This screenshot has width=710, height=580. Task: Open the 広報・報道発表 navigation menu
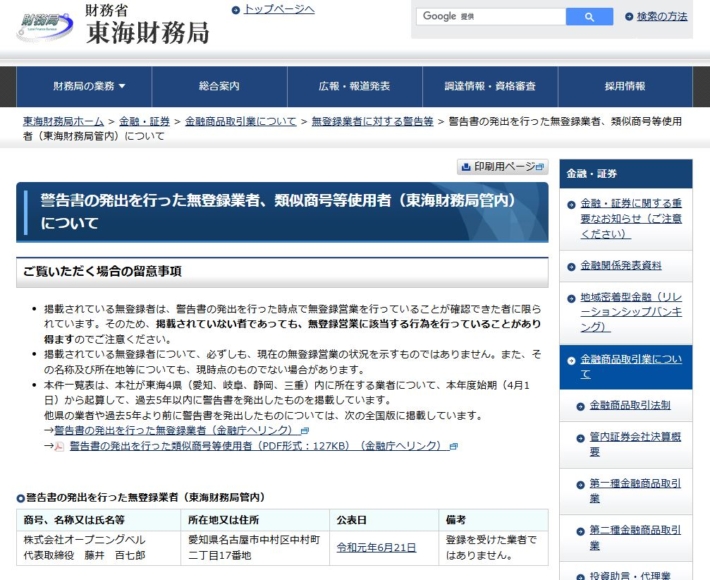[355, 86]
